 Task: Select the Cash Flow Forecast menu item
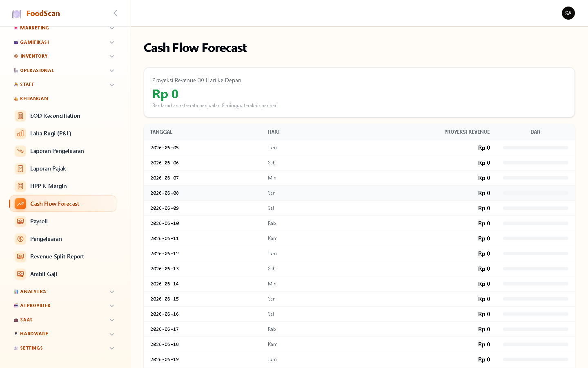pos(63,204)
